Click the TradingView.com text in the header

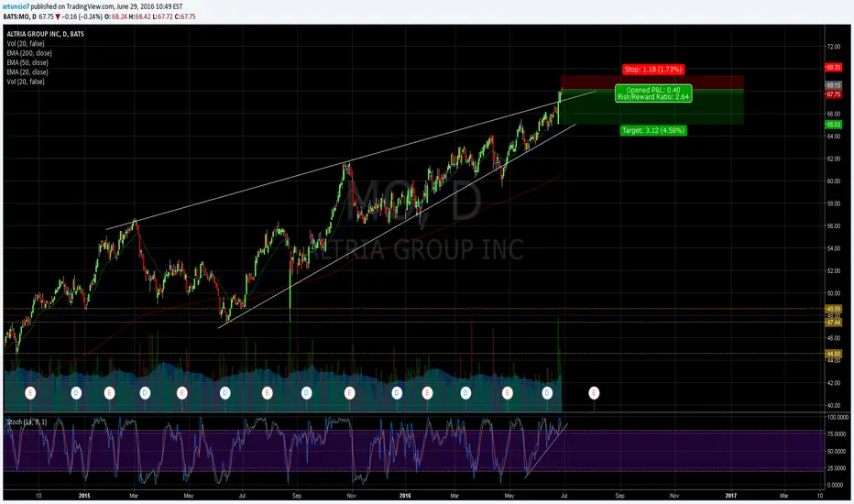tap(93, 6)
